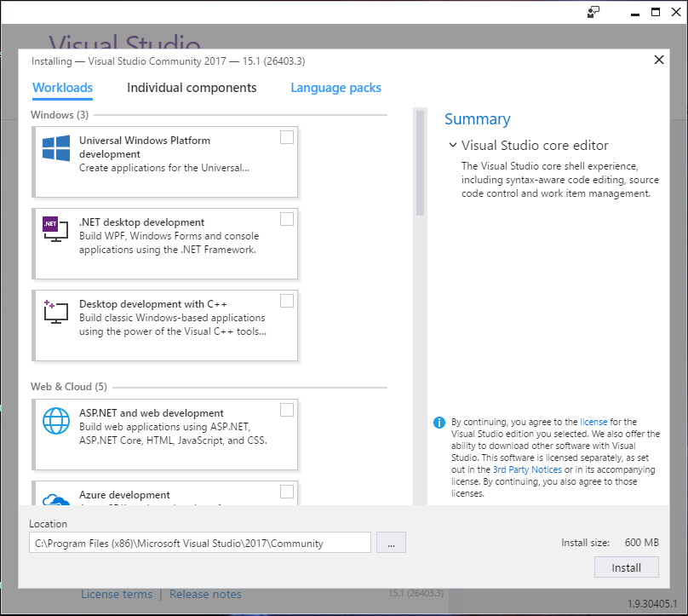Click the Location path input field
Screen dimensions: 688x616
[199, 543]
